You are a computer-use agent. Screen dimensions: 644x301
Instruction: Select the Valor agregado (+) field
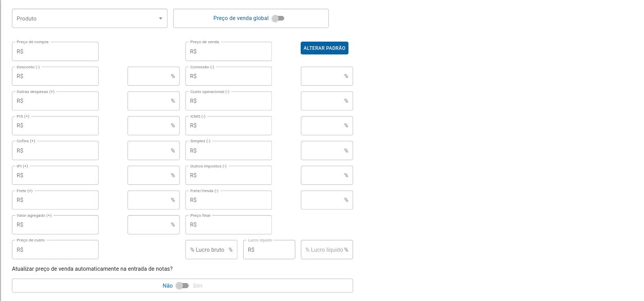coord(55,224)
